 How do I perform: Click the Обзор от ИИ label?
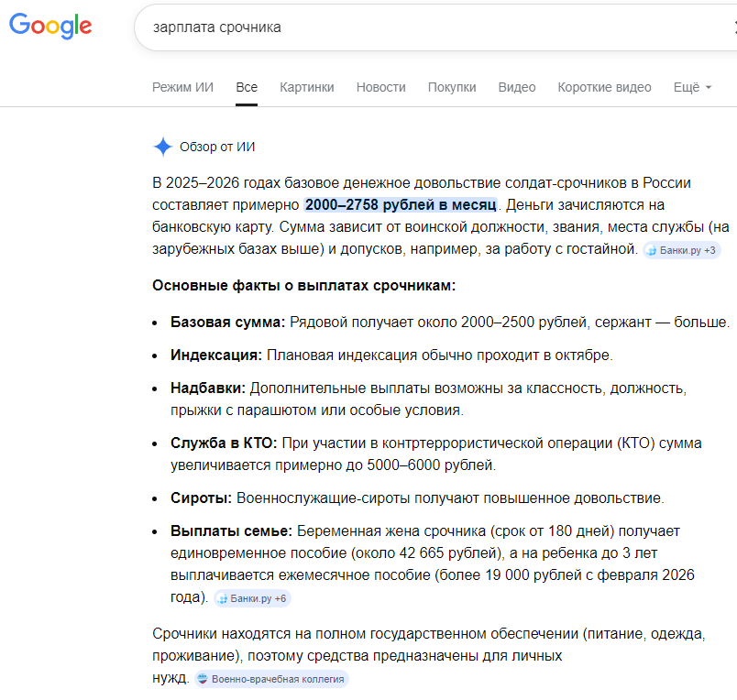[217, 147]
